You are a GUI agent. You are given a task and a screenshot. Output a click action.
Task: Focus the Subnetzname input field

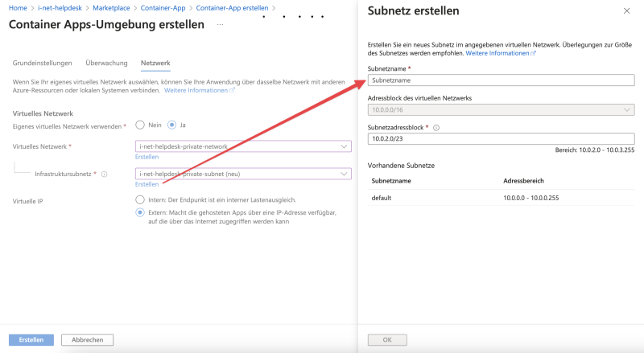[501, 80]
